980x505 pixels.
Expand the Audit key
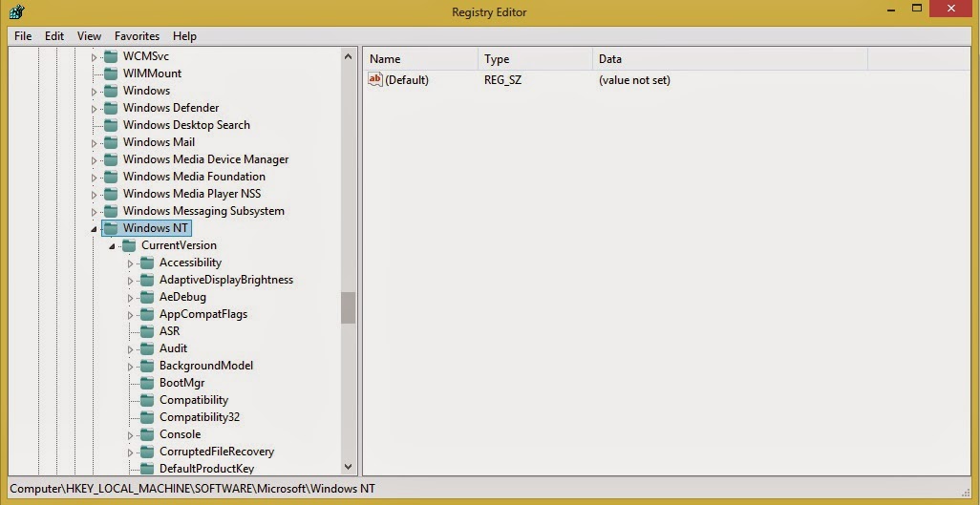(x=131, y=349)
